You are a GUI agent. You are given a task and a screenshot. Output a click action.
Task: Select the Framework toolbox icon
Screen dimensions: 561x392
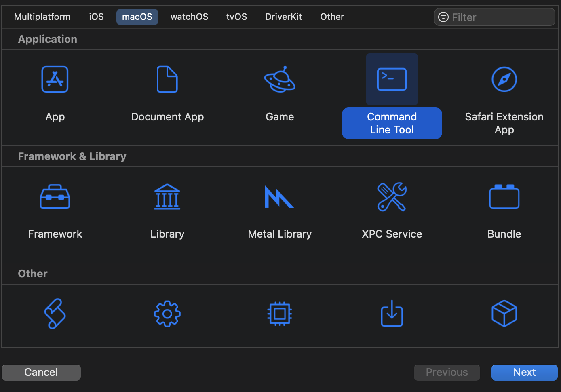pyautogui.click(x=55, y=197)
